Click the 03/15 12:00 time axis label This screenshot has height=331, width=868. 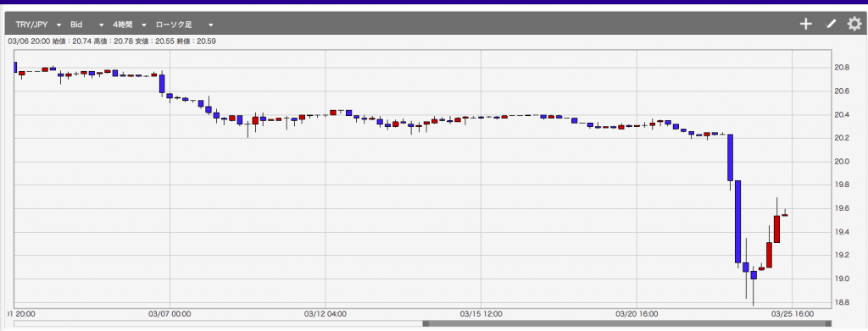click(x=481, y=313)
